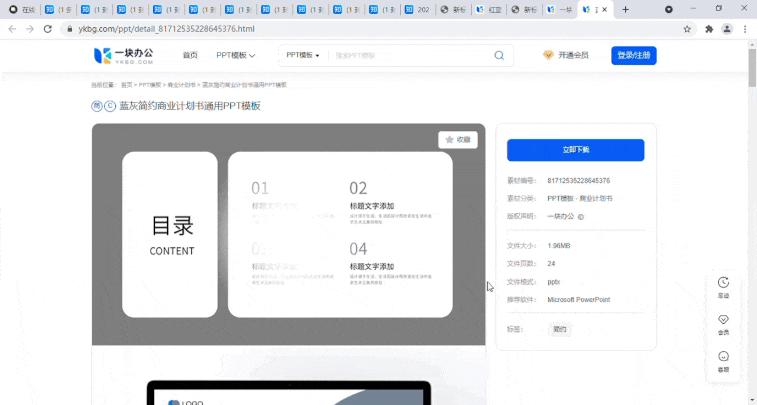Click the site lock icon in address bar
Viewport: 757px width, 405px height.
tap(70, 29)
